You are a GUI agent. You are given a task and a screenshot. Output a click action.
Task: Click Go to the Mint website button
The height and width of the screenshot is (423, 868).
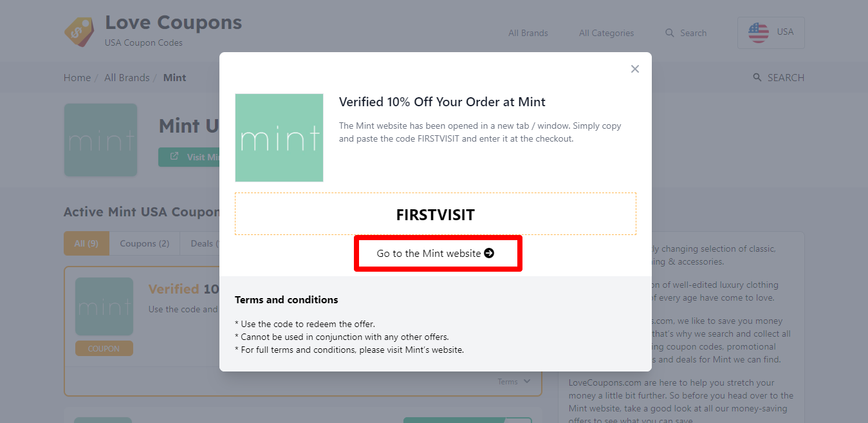point(438,254)
